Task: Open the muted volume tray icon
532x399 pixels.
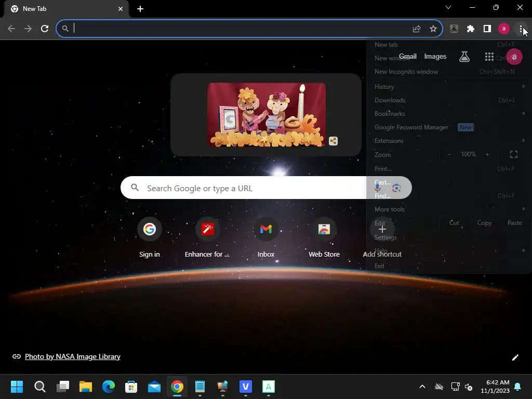Action: 469,387
